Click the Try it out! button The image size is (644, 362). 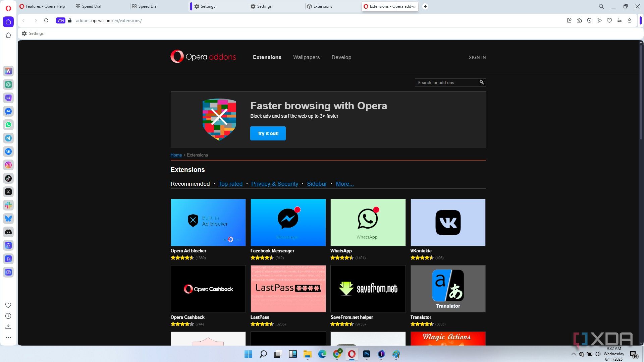pos(268,133)
